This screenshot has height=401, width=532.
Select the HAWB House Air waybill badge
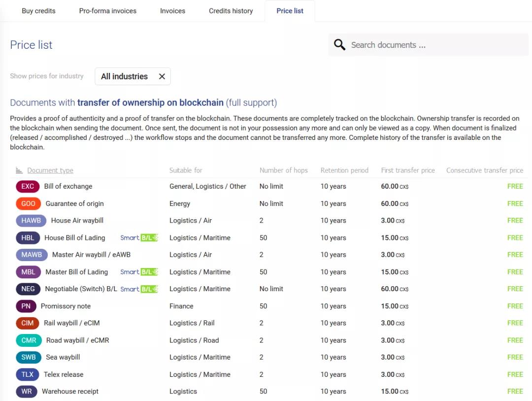click(x=31, y=221)
